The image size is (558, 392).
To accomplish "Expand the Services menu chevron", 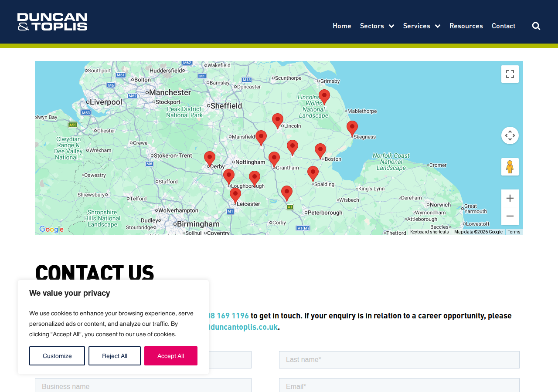I will coord(438,26).
